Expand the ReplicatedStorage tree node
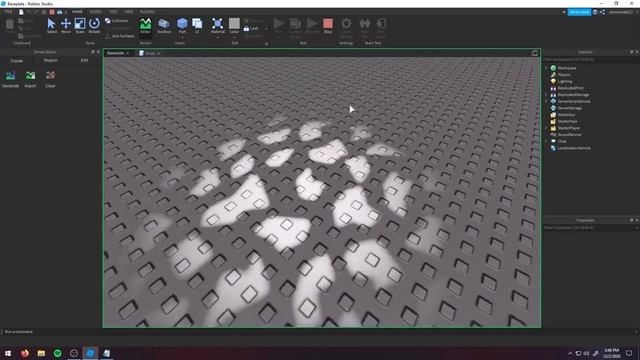The image size is (640, 360). click(547, 95)
